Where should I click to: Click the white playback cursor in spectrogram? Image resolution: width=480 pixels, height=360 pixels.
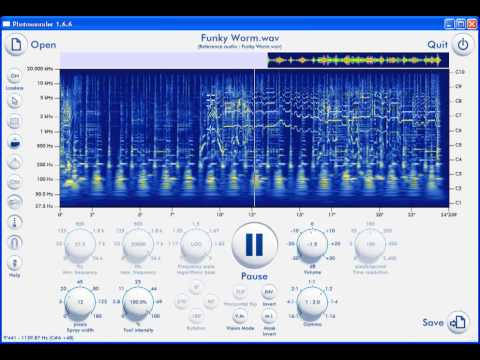tap(254, 138)
